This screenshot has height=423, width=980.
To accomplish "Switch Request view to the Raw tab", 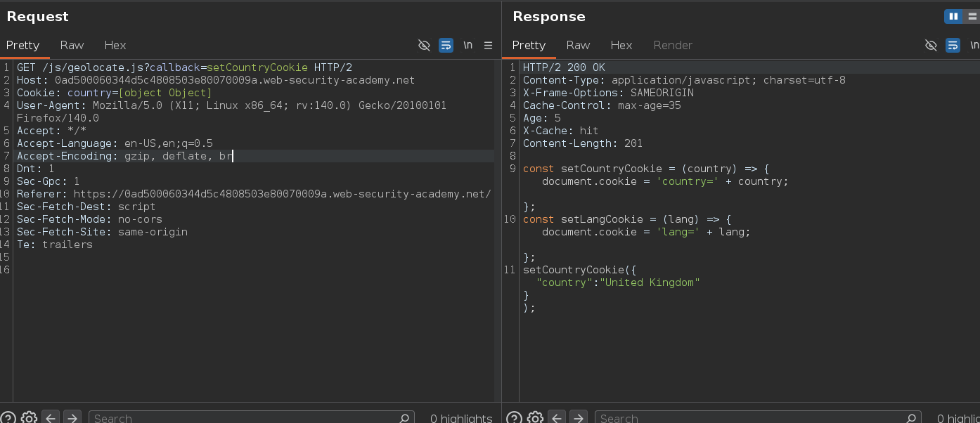I will coord(72,45).
